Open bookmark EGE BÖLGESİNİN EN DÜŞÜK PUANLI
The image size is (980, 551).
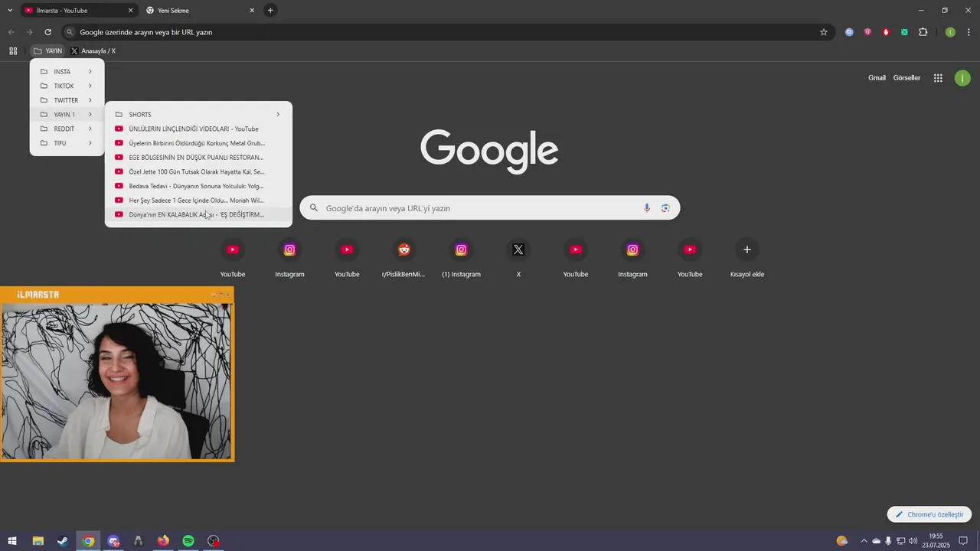pyautogui.click(x=198, y=158)
